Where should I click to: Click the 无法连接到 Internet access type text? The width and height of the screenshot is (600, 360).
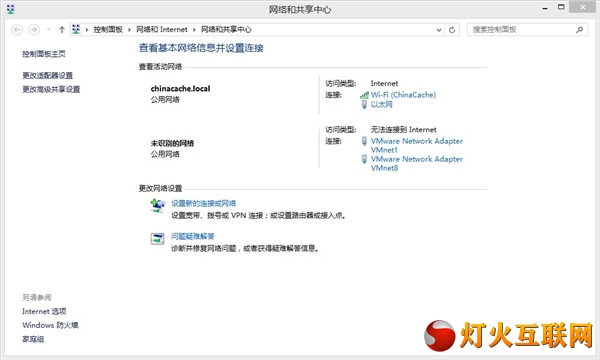point(403,130)
